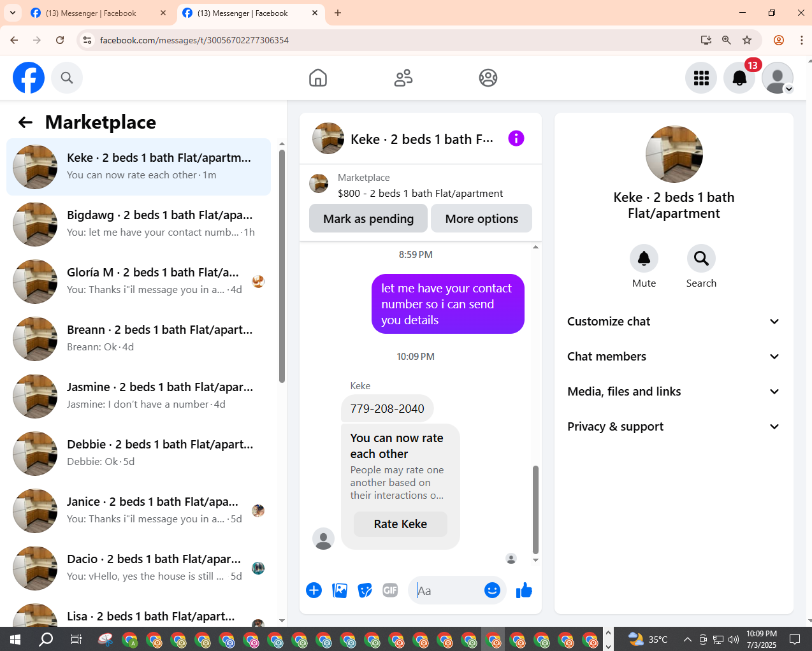The image size is (812, 651).
Task: View site information icon in address bar
Action: (x=87, y=40)
